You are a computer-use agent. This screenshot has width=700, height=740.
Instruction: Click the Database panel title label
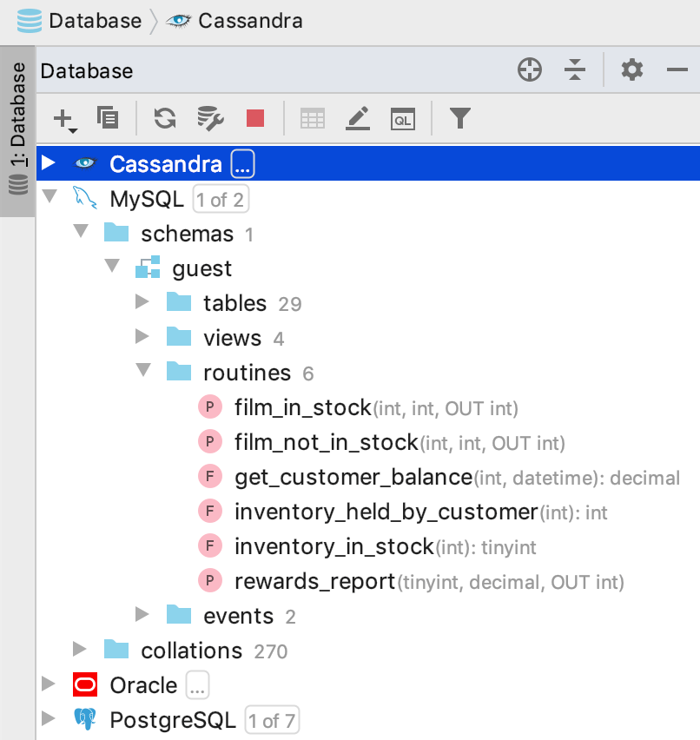click(x=87, y=71)
